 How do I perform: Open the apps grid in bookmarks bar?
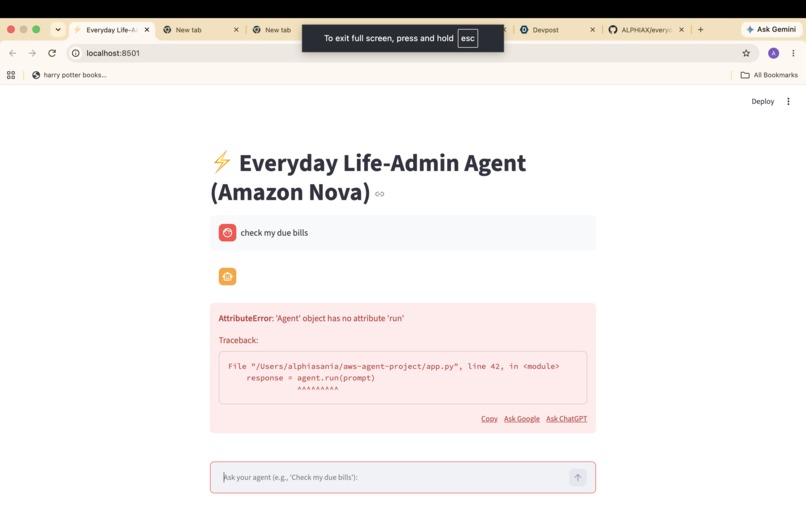11,75
